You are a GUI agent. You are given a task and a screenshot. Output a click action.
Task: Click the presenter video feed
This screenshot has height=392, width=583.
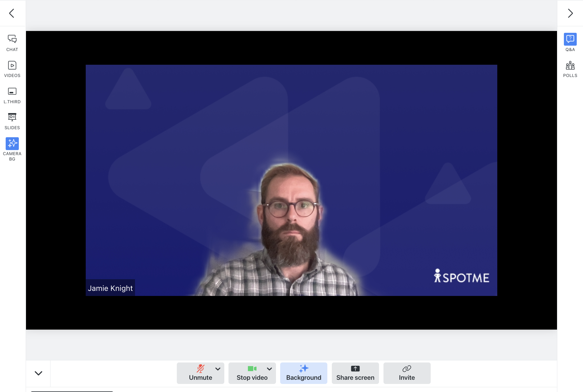(x=291, y=180)
